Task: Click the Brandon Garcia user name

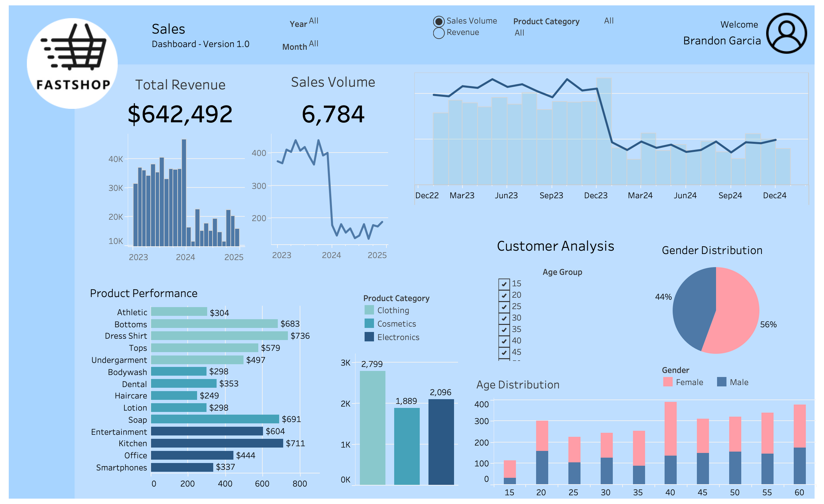Action: point(722,41)
